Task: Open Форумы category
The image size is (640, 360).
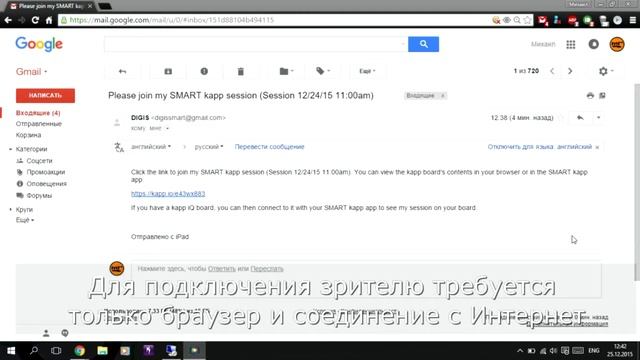Action: tap(39, 196)
